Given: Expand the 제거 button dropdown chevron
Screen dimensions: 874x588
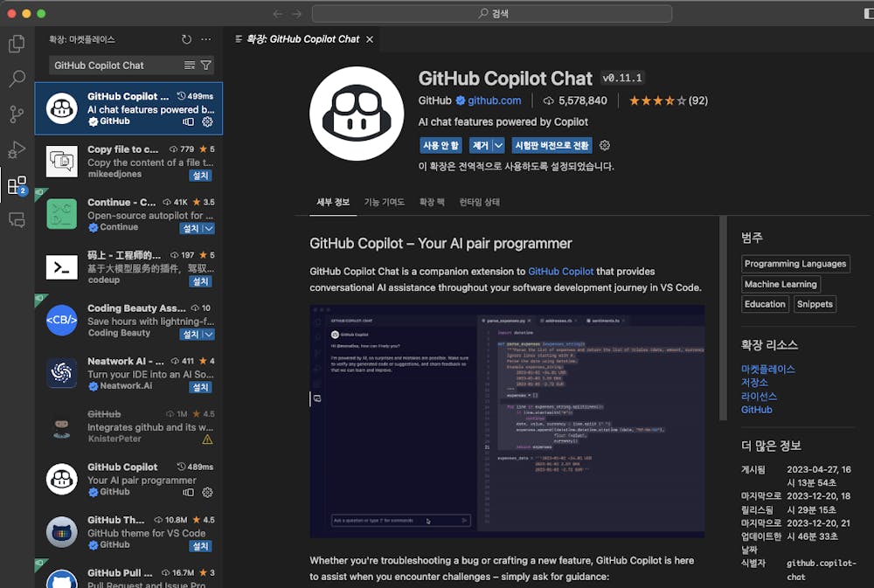Looking at the screenshot, I should pyautogui.click(x=498, y=145).
